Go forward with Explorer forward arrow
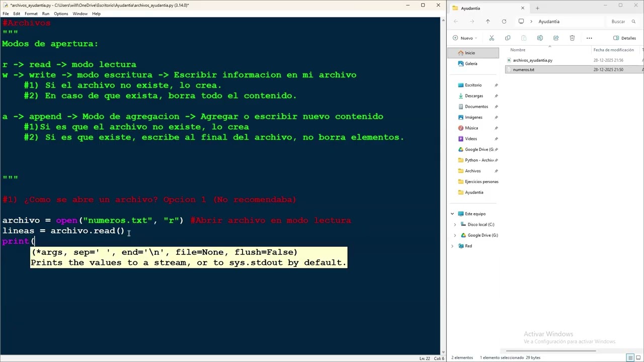644x362 pixels. [x=472, y=22]
